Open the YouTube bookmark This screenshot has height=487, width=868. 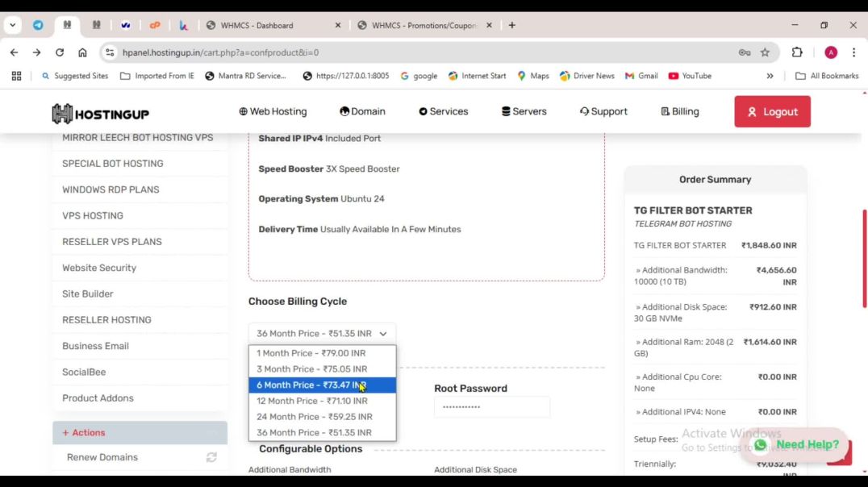(690, 76)
